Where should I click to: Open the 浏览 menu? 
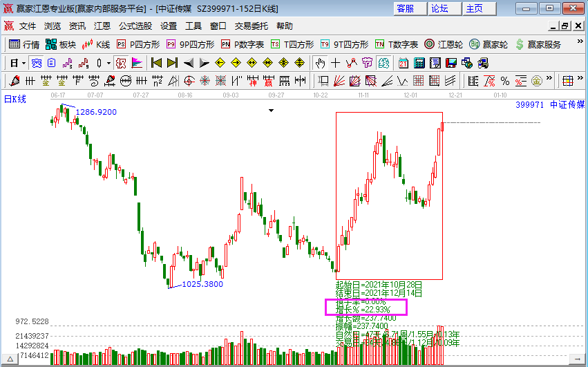(x=52, y=26)
